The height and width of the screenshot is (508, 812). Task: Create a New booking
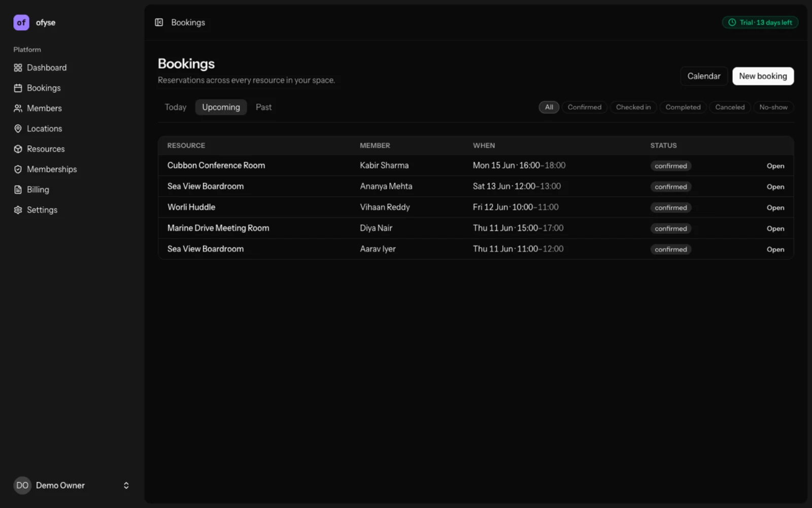(763, 76)
